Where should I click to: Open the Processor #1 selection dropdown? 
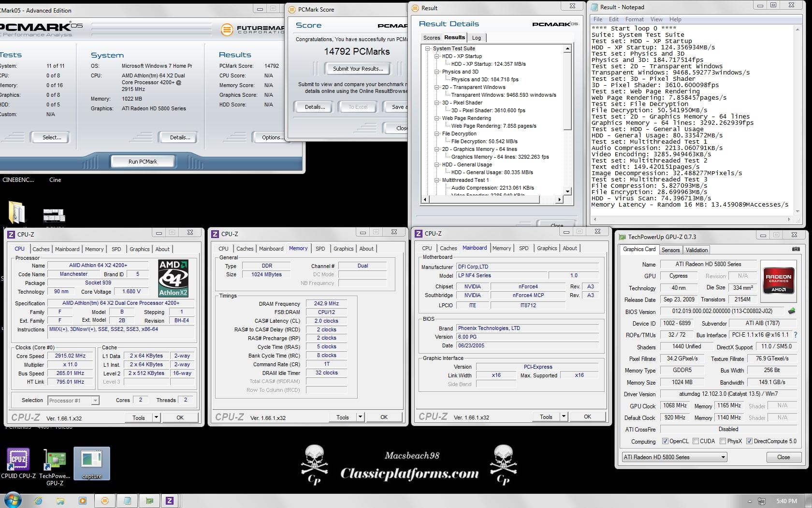pyautogui.click(x=73, y=401)
